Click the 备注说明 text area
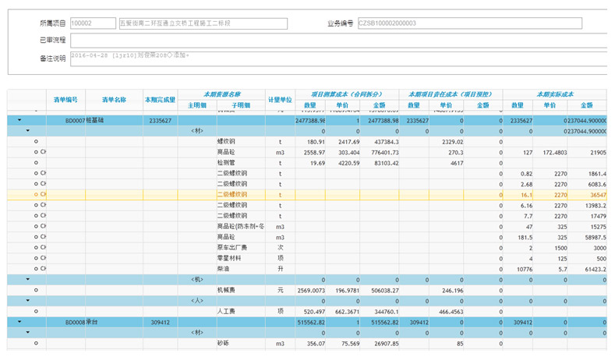The width and height of the screenshot is (615, 364). tap(339, 58)
